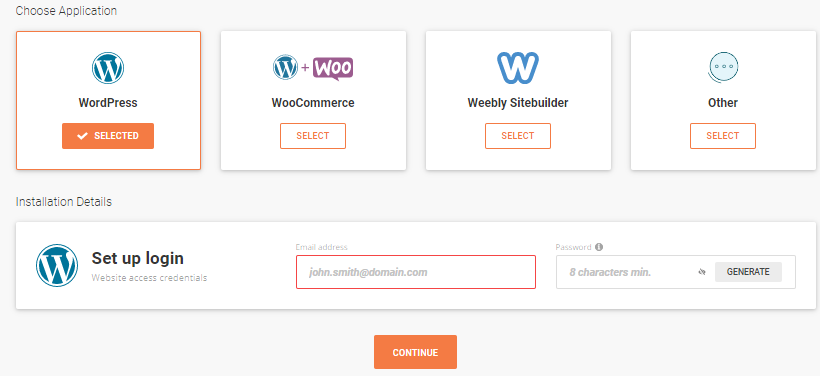This screenshot has height=376, width=820.
Task: Click the purple Woo logo badge
Action: (333, 69)
